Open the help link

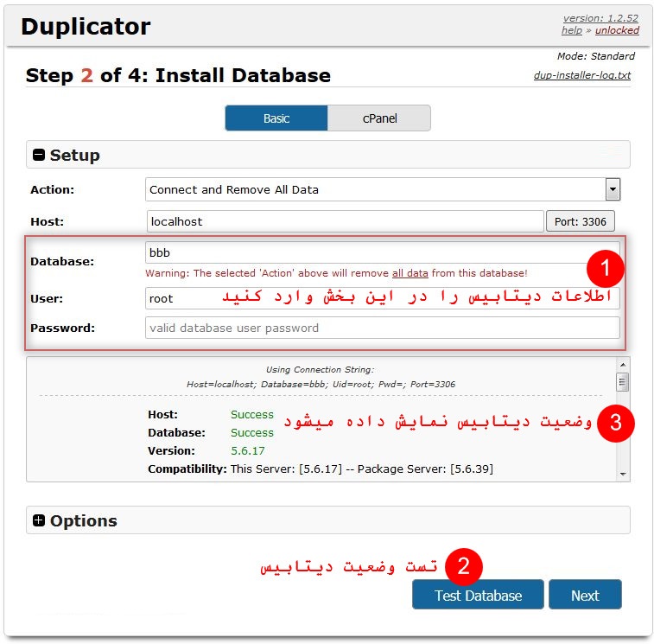(571, 30)
